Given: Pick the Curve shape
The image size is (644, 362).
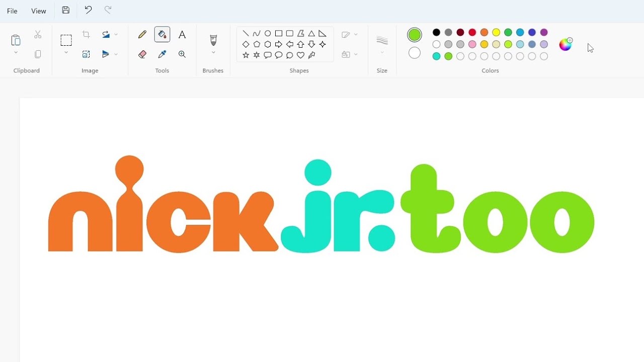Looking at the screenshot, I should 257,34.
